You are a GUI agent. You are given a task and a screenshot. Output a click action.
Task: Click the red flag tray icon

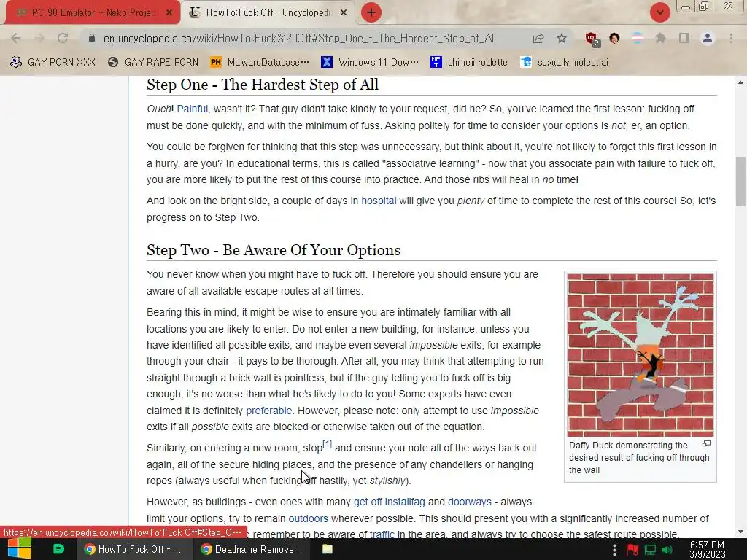(632, 550)
